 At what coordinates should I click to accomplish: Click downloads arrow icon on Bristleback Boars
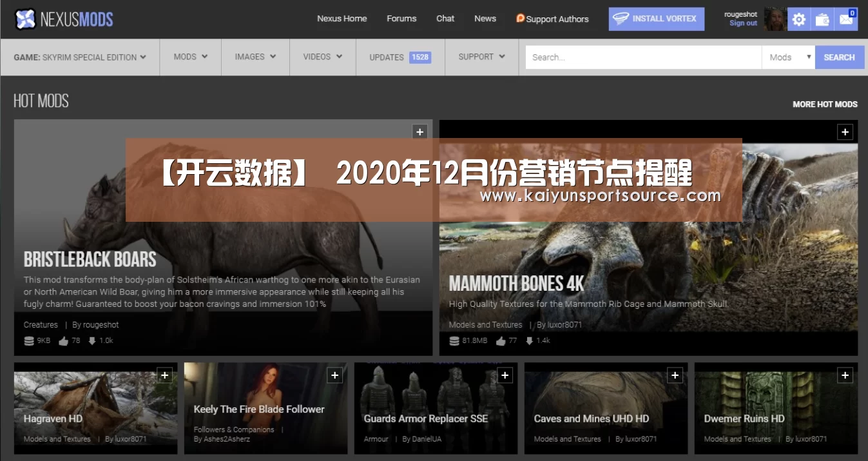[92, 341]
